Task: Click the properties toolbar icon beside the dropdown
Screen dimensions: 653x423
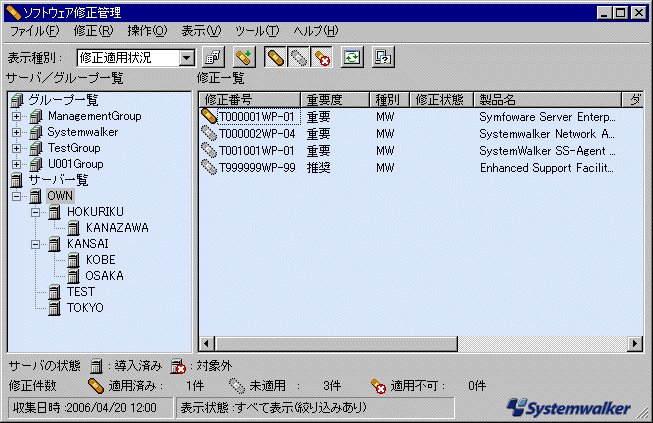Action: coord(214,57)
